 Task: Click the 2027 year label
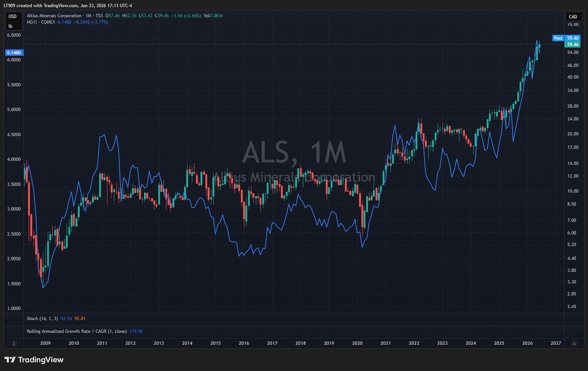click(556, 343)
